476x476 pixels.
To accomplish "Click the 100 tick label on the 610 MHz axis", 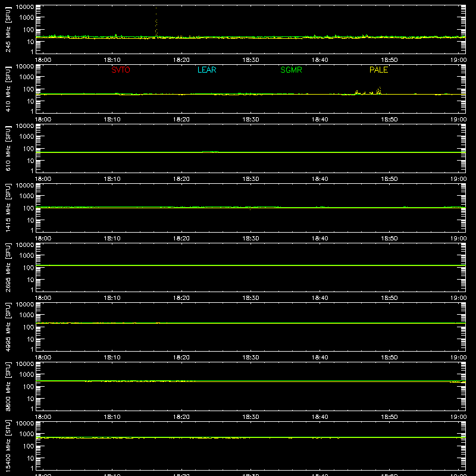I will click(29, 149).
